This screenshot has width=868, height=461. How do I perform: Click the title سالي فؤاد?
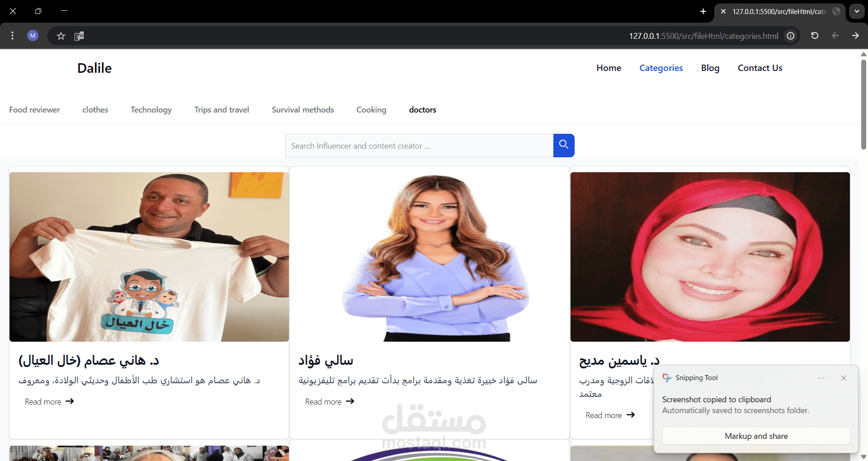pos(325,360)
